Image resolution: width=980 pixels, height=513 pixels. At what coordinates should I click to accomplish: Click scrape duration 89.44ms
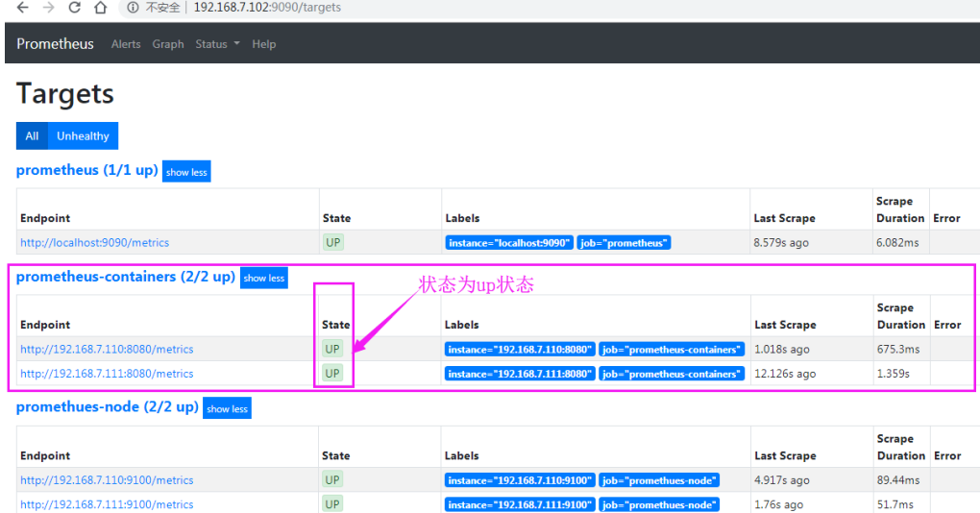898,480
